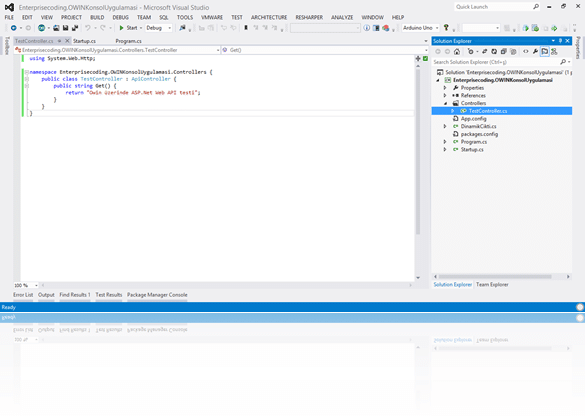Expand the Startup.cs node in Solution Explorer

pyautogui.click(x=445, y=150)
